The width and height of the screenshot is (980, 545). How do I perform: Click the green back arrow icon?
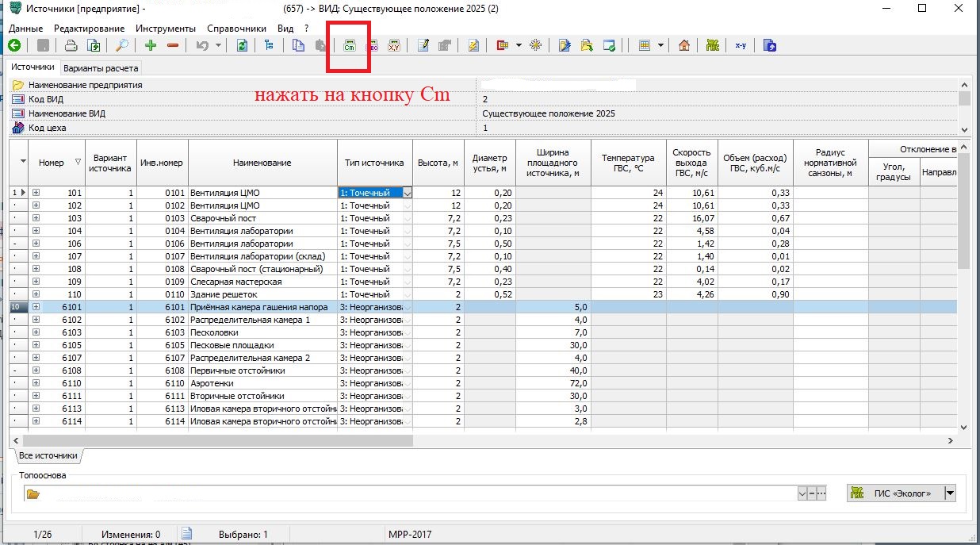click(x=14, y=46)
